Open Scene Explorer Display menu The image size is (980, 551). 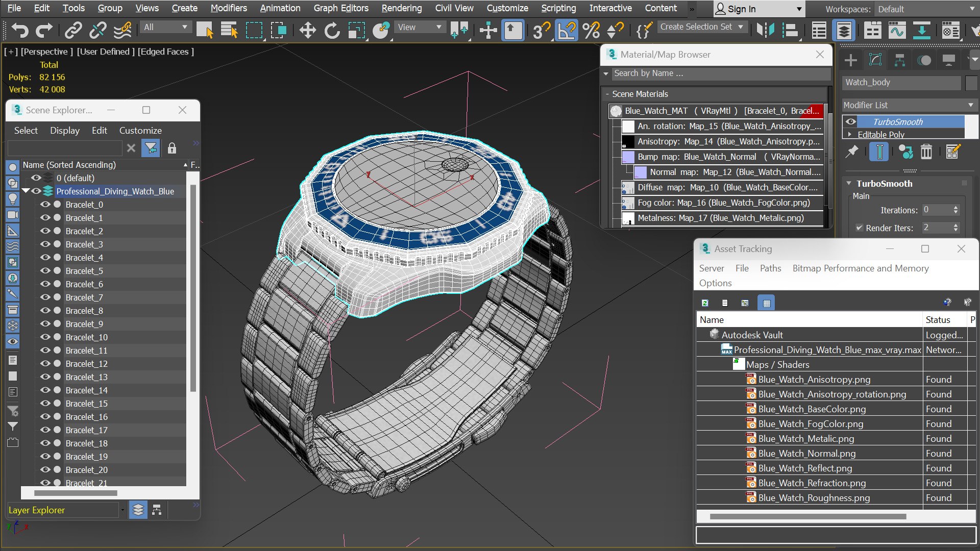click(65, 131)
